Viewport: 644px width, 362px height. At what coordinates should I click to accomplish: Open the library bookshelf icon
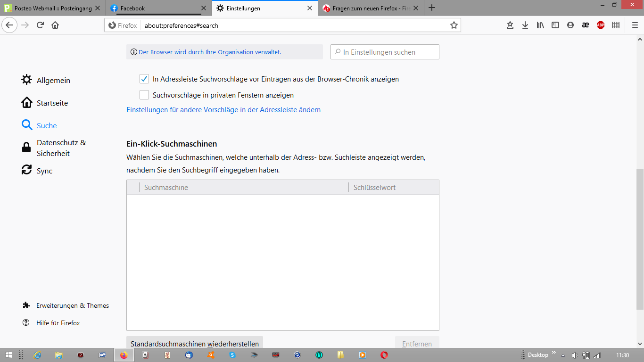(x=540, y=25)
